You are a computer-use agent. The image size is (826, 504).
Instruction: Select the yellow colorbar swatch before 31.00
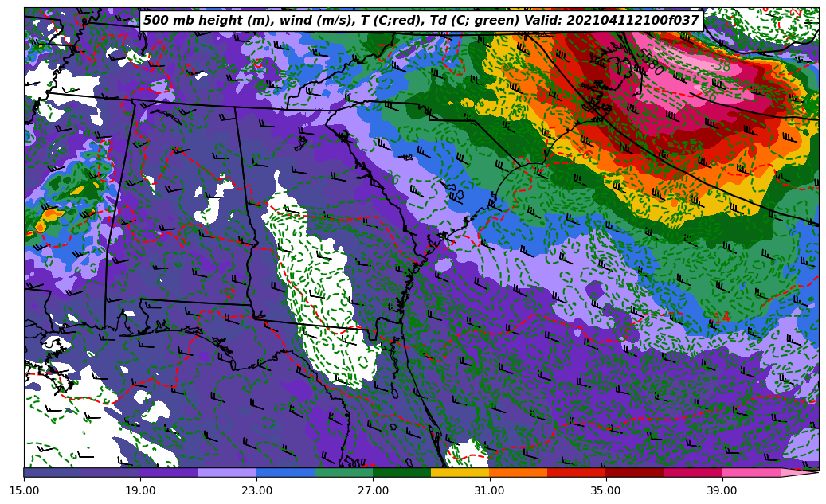[460, 472]
